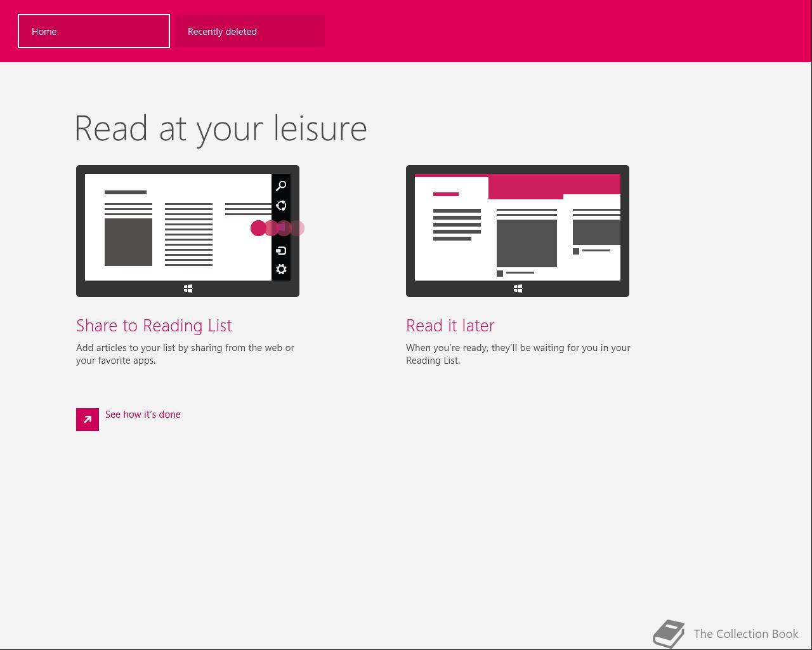Screen dimensions: 812x650
Task: Click the Share to Reading List heading
Action: 154,326
